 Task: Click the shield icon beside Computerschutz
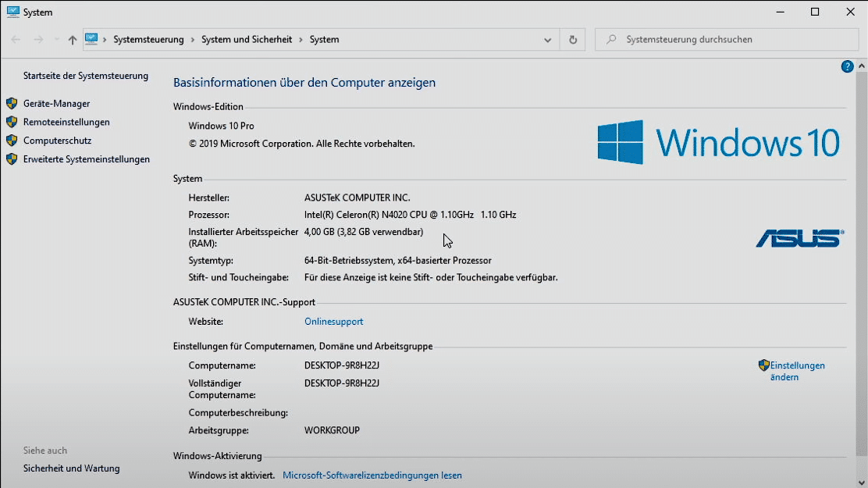12,141
